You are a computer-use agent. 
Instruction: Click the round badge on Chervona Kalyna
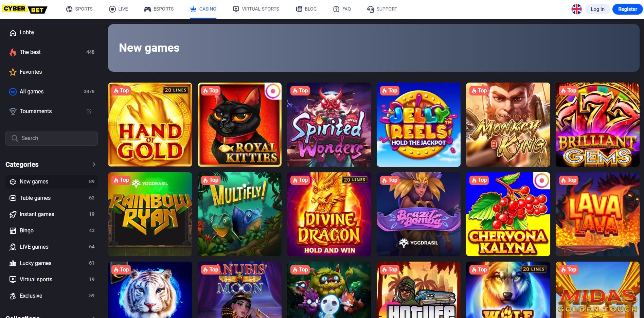tap(541, 180)
